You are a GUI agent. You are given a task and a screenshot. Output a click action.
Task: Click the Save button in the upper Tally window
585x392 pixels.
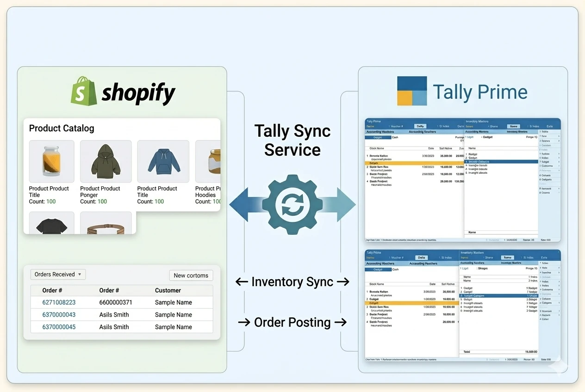(x=513, y=126)
